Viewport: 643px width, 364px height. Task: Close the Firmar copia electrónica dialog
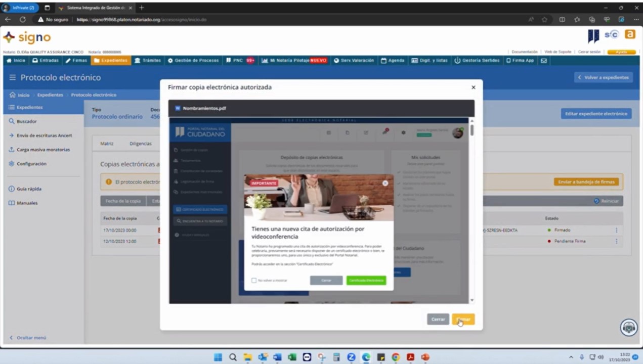(x=473, y=87)
